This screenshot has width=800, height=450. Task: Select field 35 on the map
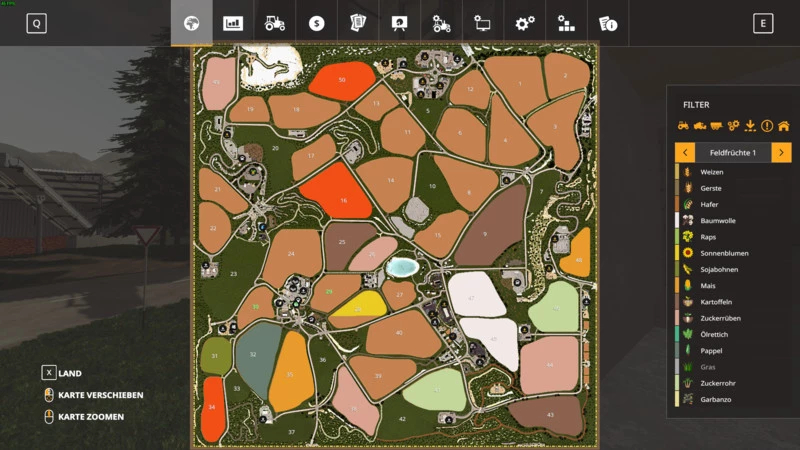(291, 371)
